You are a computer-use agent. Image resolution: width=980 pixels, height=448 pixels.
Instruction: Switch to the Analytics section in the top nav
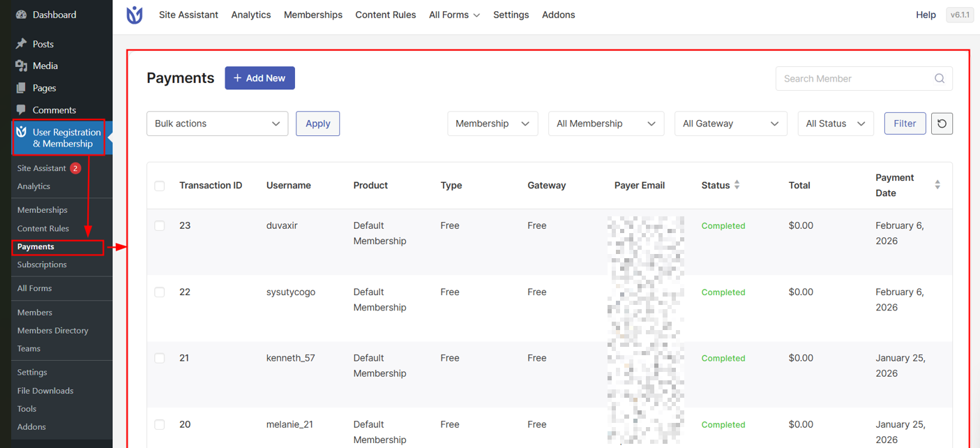pos(250,15)
